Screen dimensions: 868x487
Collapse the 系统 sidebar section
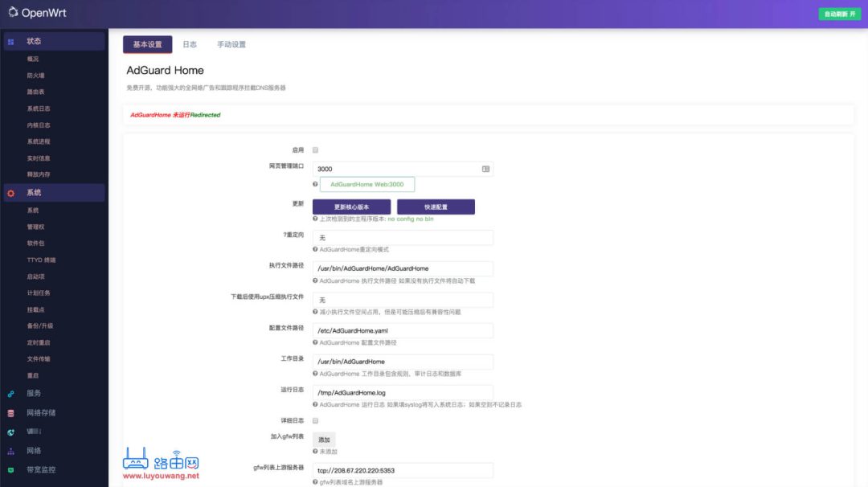click(55, 193)
